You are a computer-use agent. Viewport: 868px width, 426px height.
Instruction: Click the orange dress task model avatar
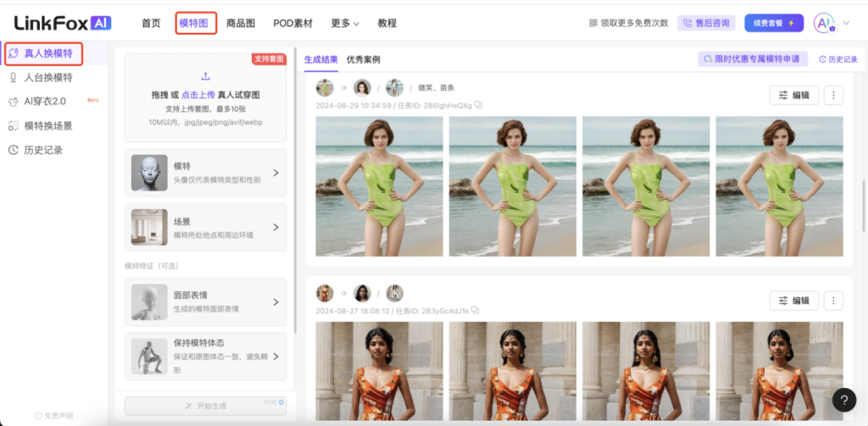click(x=362, y=293)
